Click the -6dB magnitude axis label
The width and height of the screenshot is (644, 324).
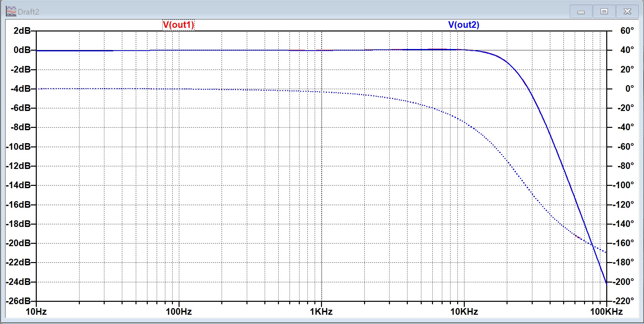tap(21, 108)
